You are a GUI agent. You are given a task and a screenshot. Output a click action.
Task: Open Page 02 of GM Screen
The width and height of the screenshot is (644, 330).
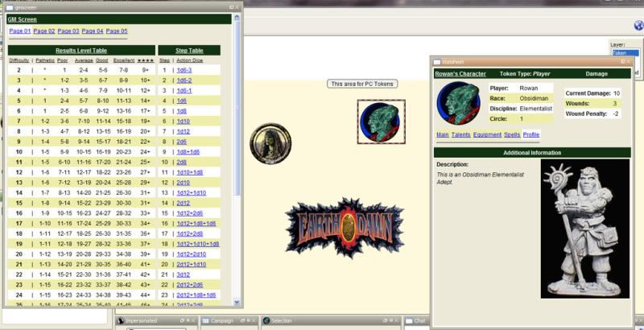[x=44, y=31]
